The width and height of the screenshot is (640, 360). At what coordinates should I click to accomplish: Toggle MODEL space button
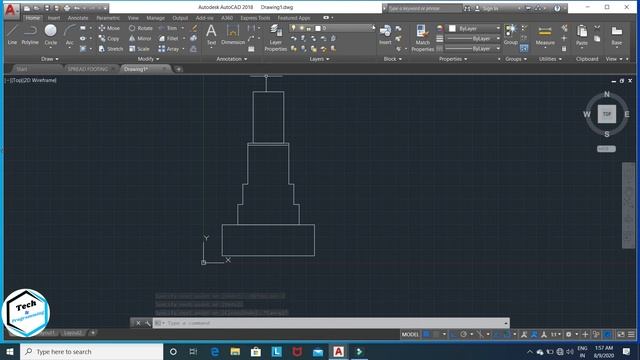pyautogui.click(x=410, y=334)
